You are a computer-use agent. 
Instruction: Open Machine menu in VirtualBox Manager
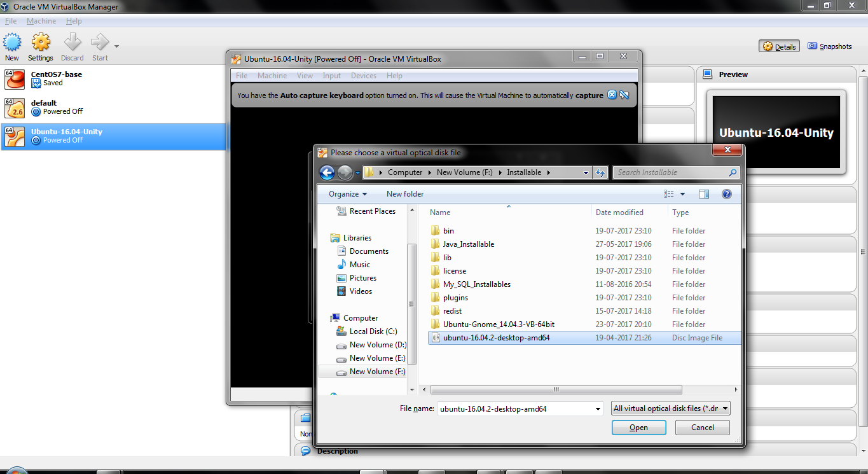tap(41, 21)
